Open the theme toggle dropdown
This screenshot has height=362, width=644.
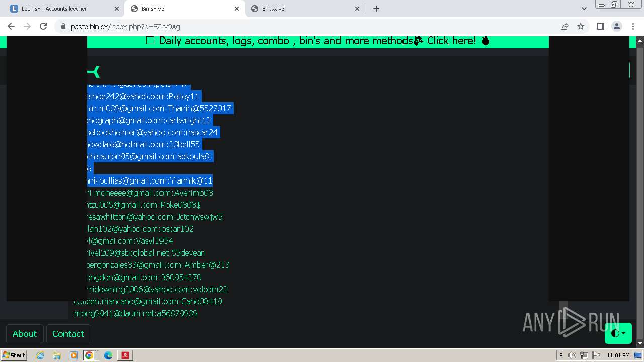tap(618, 333)
